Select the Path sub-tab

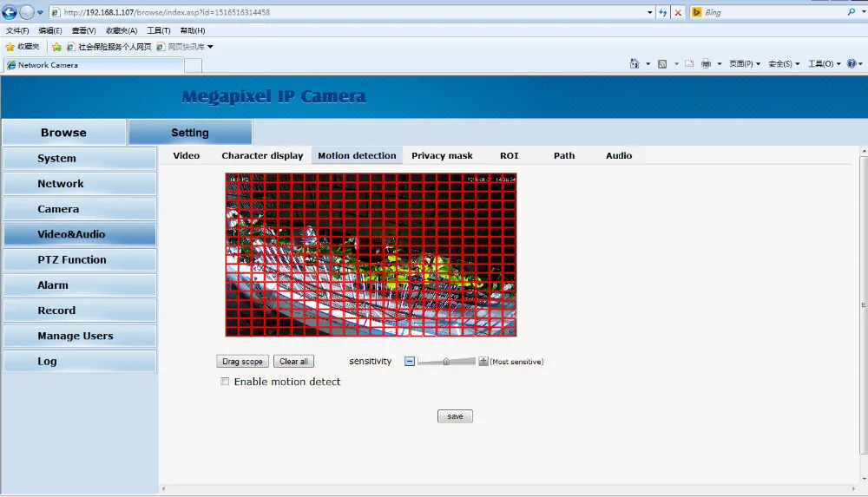click(x=564, y=155)
